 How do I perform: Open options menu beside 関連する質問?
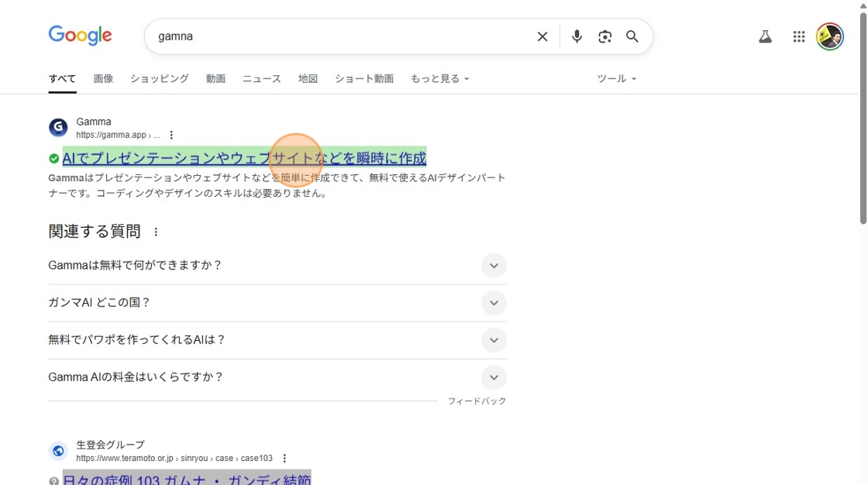click(156, 232)
